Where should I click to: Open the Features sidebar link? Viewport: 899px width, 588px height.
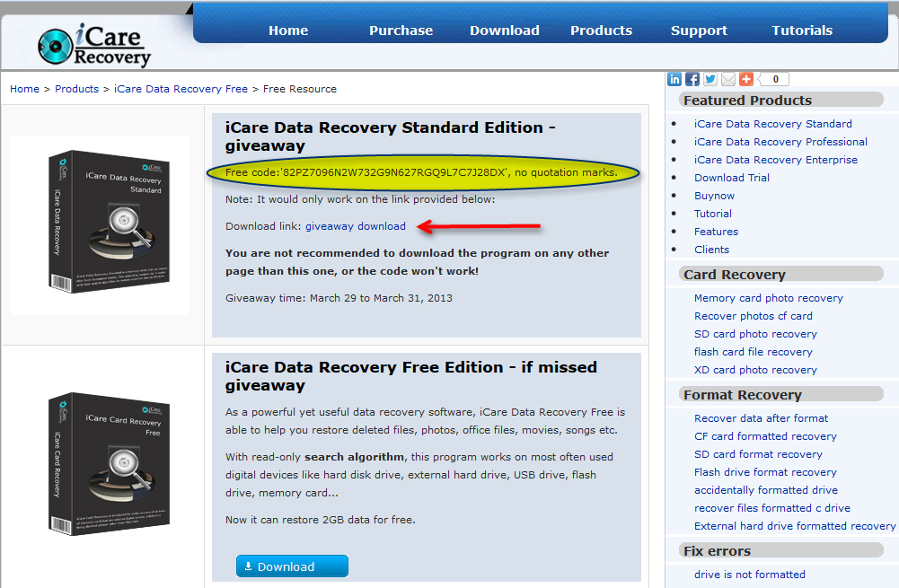(716, 232)
